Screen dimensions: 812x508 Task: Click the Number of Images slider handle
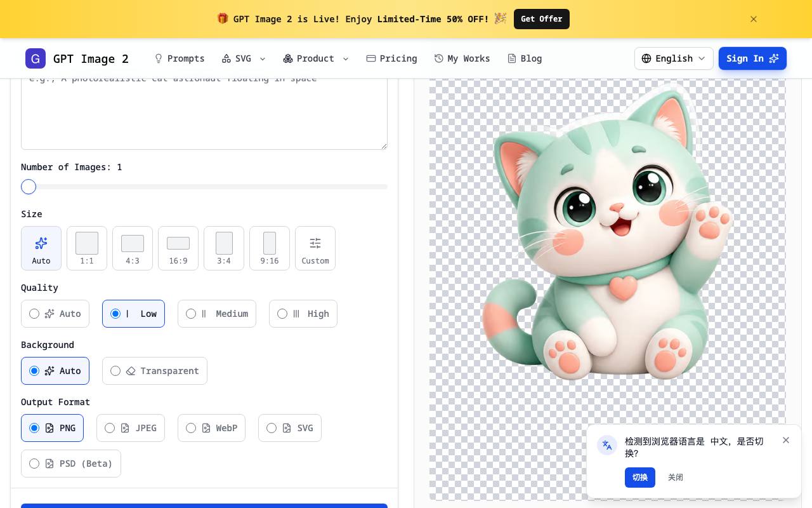pos(29,187)
